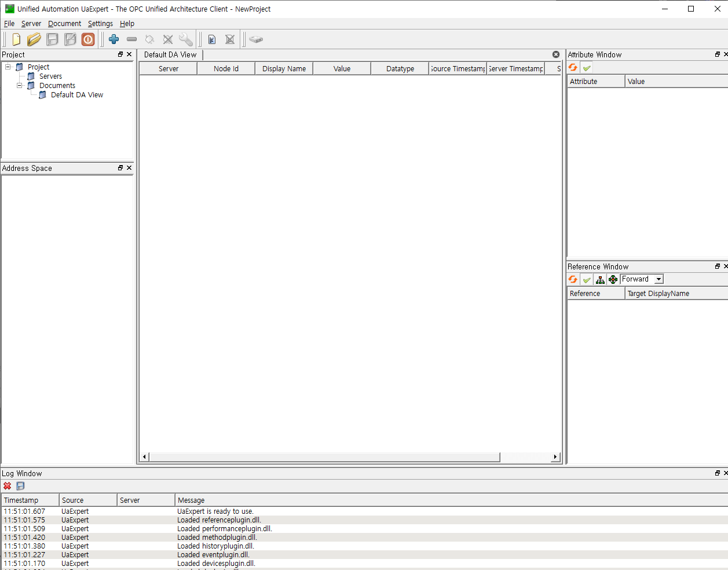Image resolution: width=728 pixels, height=570 pixels.
Task: Click the green checkmark in Attribute Window
Action: (x=587, y=68)
